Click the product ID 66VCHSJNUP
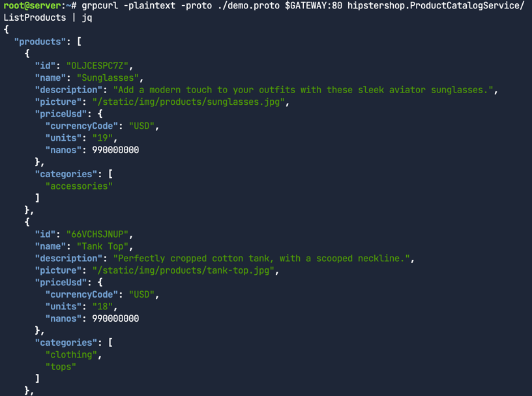532x396 pixels. [100, 234]
